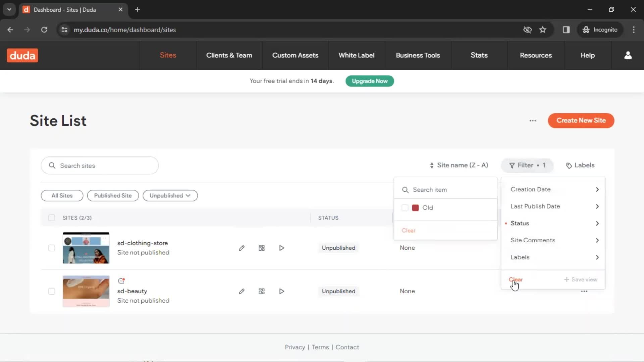This screenshot has height=362, width=644.
Task: Tick the Old label checkbox
Action: coord(405,208)
